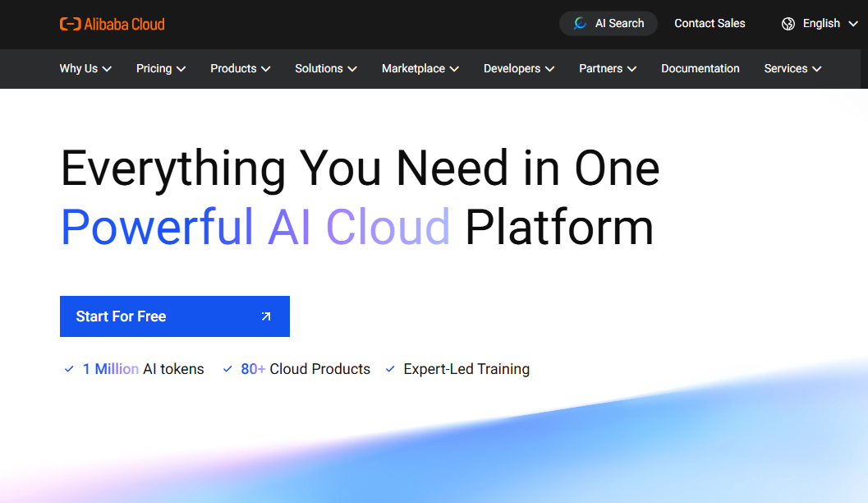
Task: Open the Pricing menu
Action: [160, 69]
